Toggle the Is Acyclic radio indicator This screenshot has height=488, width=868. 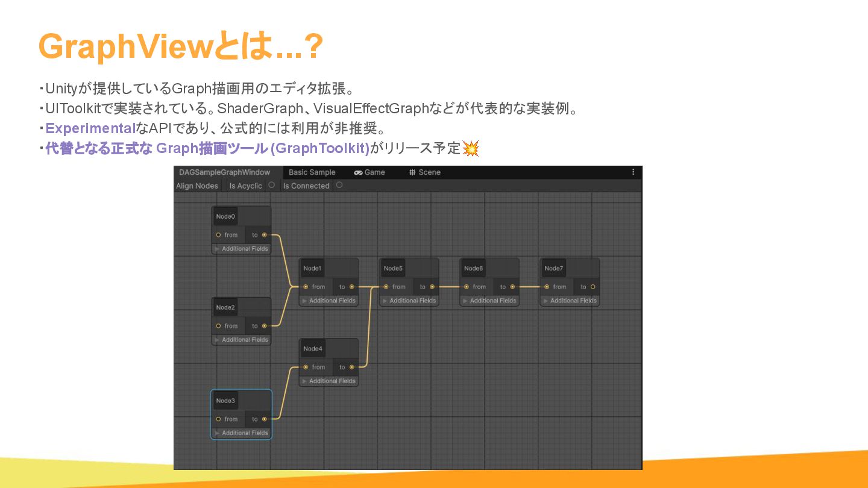271,185
